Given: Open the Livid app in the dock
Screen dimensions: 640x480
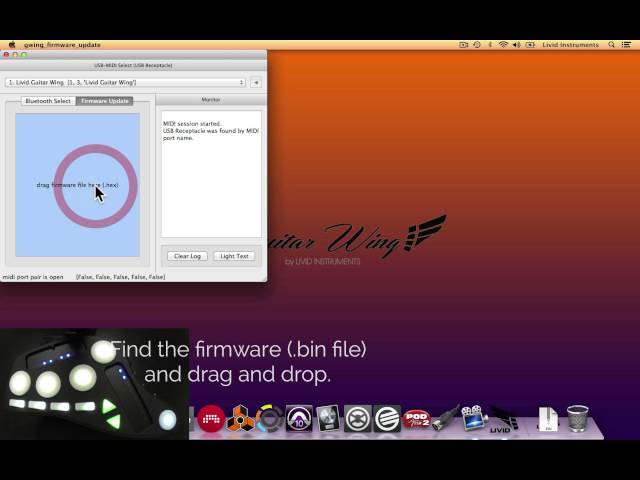Looking at the screenshot, I should click(502, 419).
